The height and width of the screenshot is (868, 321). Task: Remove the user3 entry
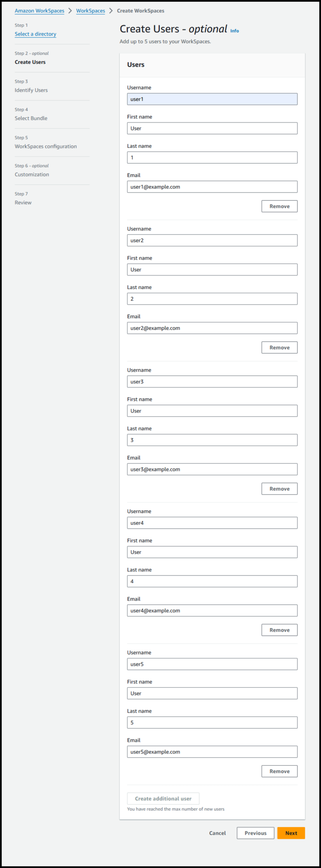tap(279, 488)
